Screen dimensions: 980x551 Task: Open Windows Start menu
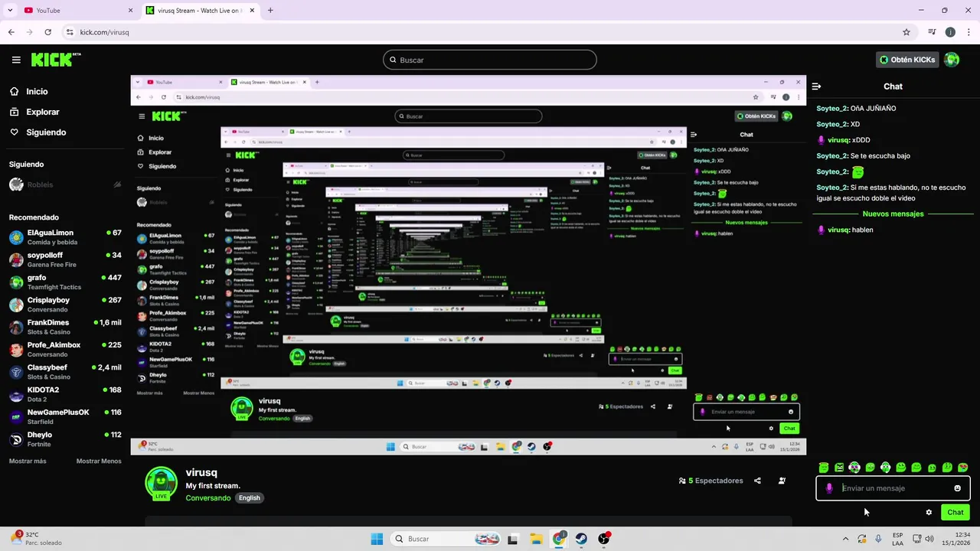[377, 539]
